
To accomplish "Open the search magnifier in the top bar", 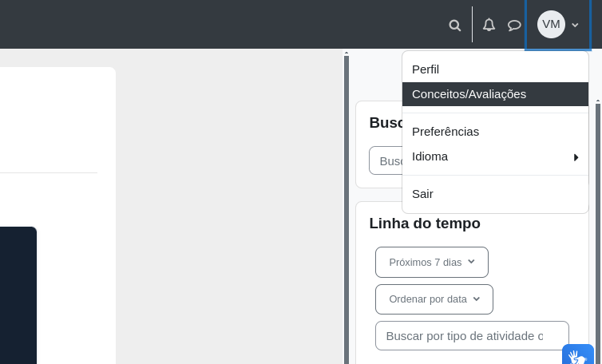I will coord(455,25).
